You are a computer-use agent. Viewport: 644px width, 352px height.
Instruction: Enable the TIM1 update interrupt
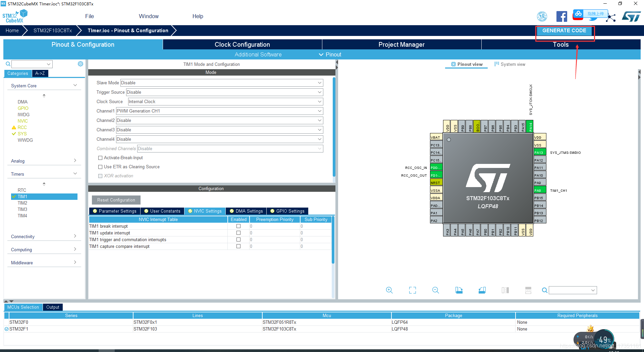pos(238,233)
